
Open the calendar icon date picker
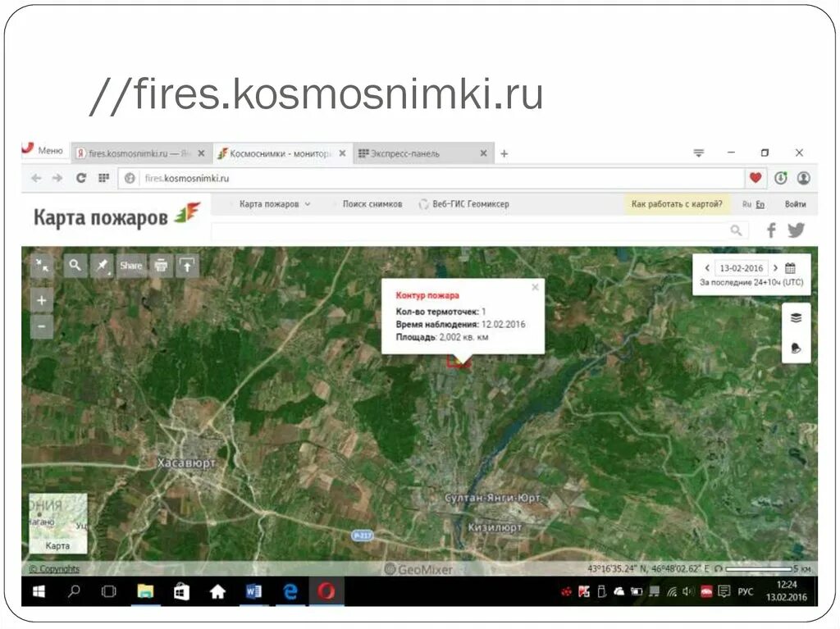click(x=790, y=268)
